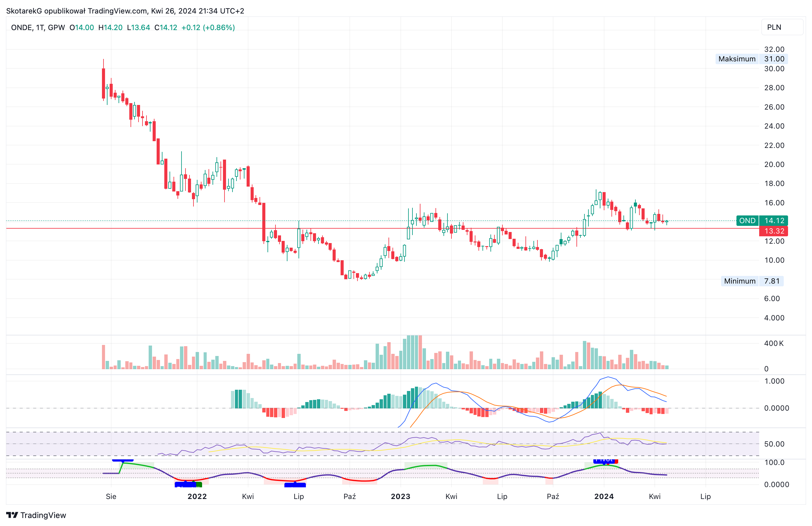Click the red 13.32 price label
This screenshot has width=812, height=526.
(773, 231)
